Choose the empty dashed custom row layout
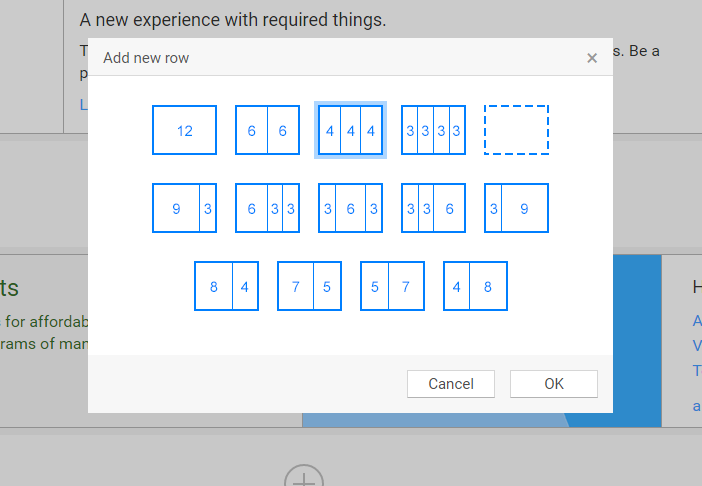This screenshot has width=702, height=486. click(516, 130)
